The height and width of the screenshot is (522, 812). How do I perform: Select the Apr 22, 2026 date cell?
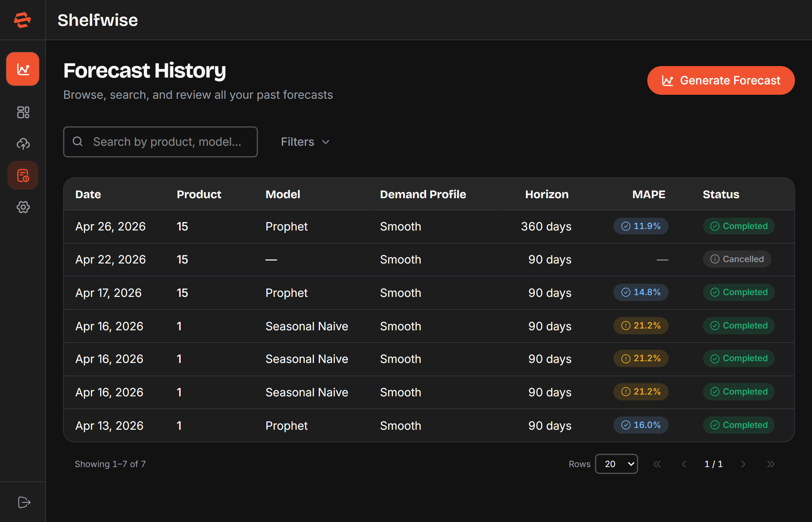coord(110,260)
